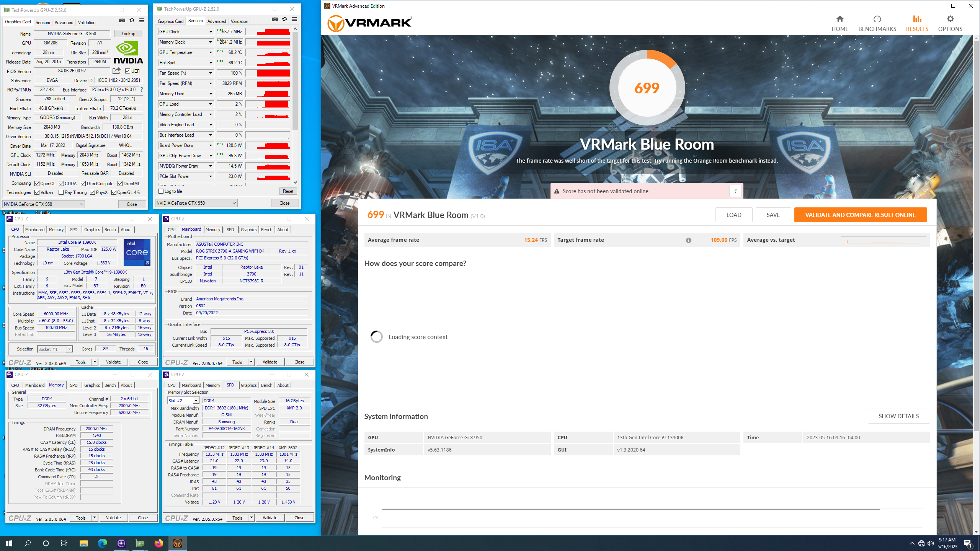Open the VRMark HOME page icon

[840, 19]
